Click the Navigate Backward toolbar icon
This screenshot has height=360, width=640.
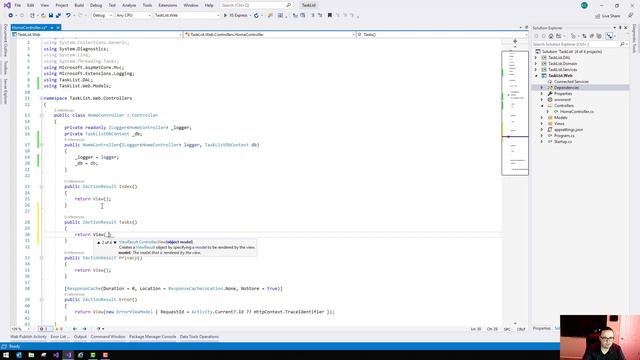pos(11,16)
